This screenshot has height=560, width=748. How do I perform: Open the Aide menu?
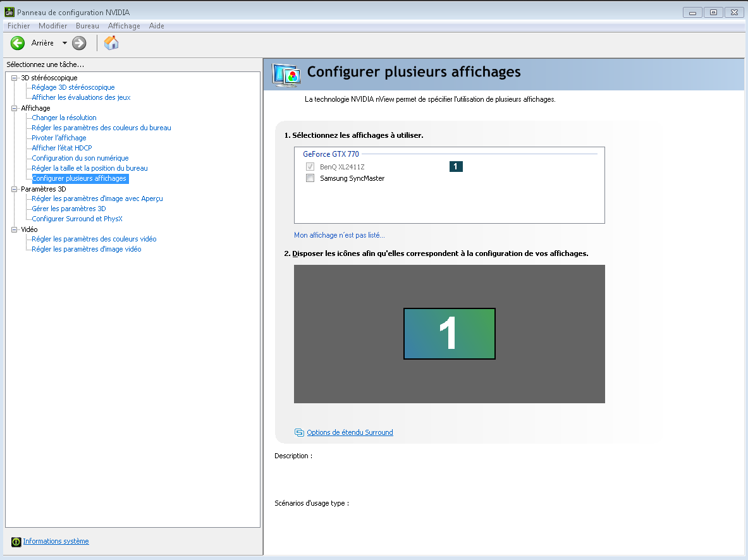156,26
